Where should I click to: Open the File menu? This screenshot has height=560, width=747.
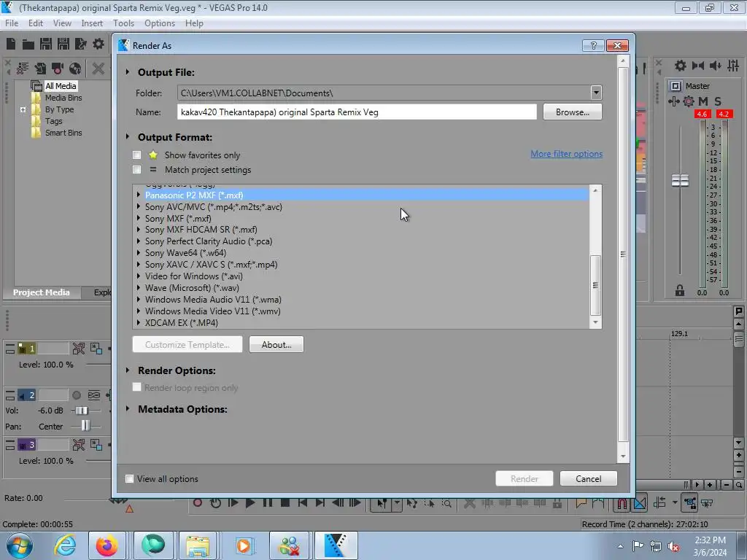click(x=12, y=23)
